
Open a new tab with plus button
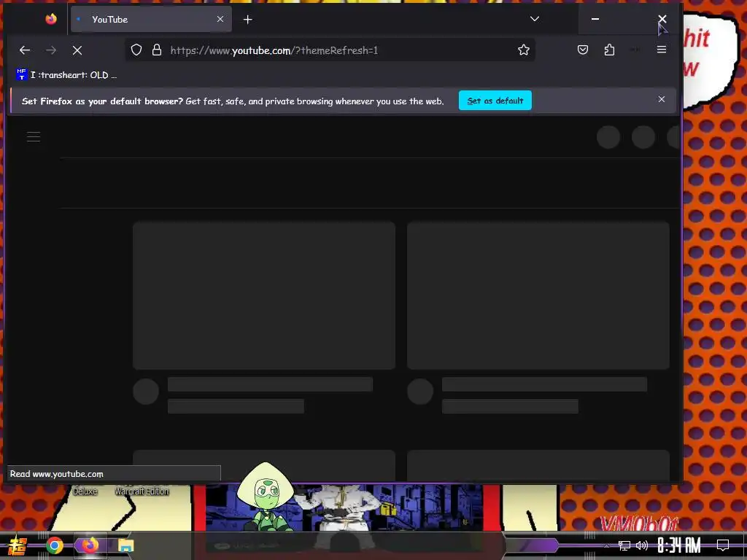pos(248,20)
